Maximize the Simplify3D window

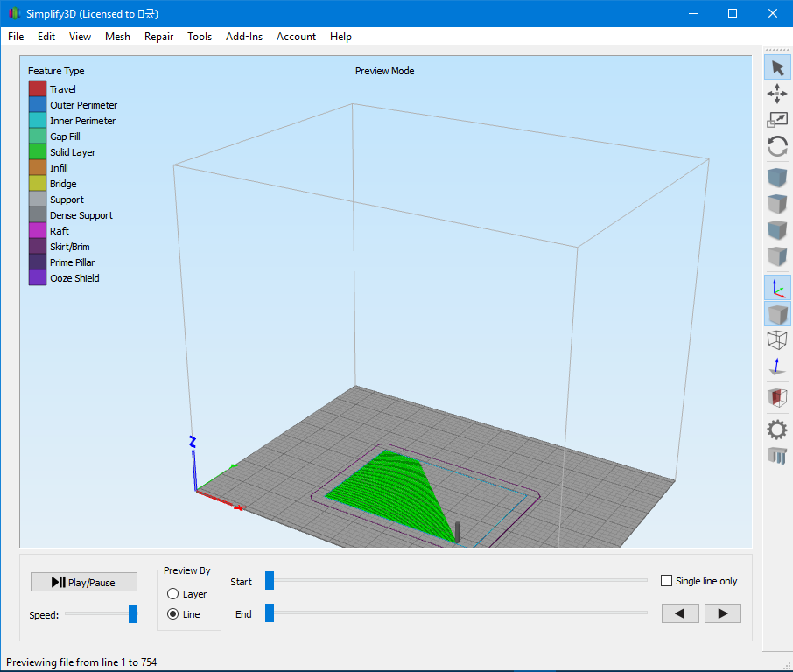(x=733, y=14)
